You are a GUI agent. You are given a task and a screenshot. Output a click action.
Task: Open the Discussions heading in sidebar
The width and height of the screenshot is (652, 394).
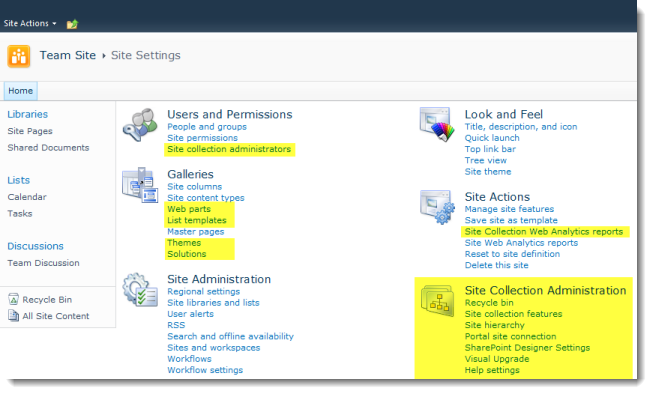tap(35, 246)
